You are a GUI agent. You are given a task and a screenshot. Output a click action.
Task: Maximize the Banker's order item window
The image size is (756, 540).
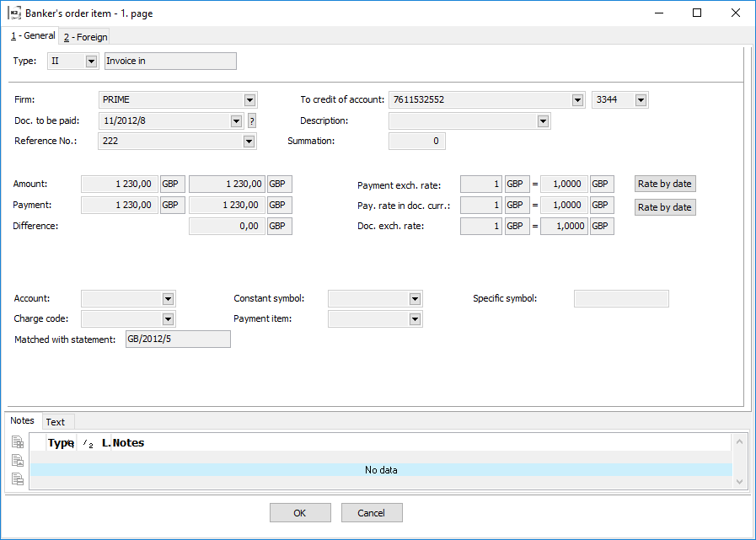click(x=697, y=13)
